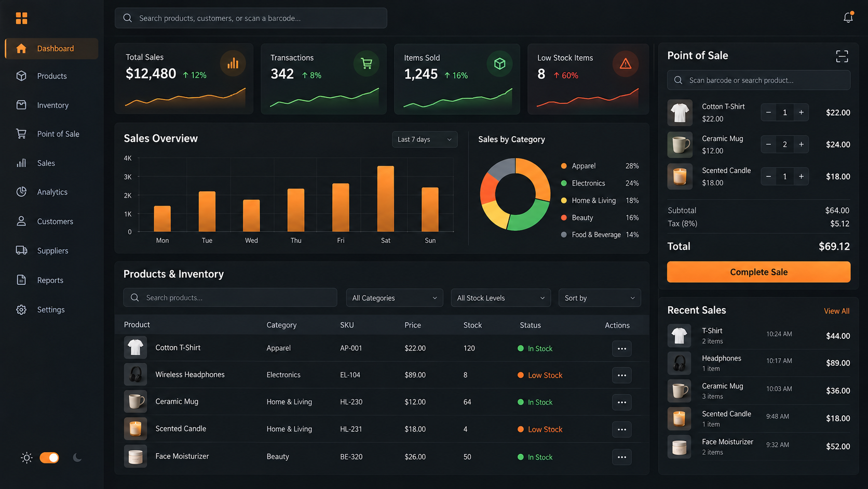868x489 pixels.
Task: Open Customers in the sidebar
Action: pos(51,221)
